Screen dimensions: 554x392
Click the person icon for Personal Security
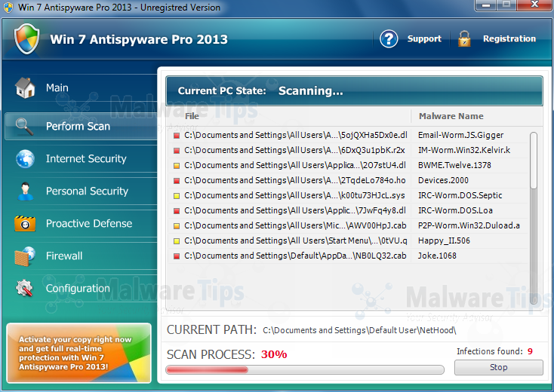point(25,191)
